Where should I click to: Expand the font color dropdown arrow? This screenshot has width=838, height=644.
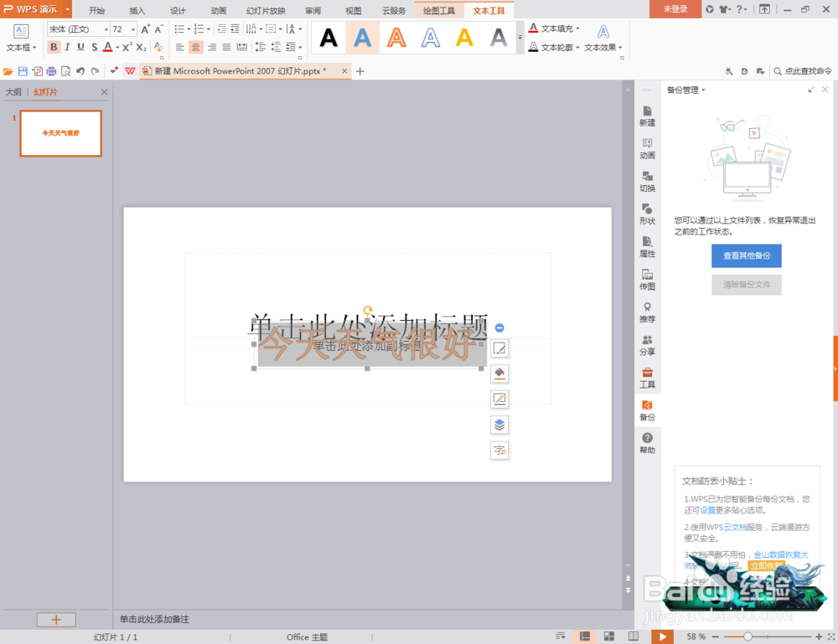(x=117, y=47)
